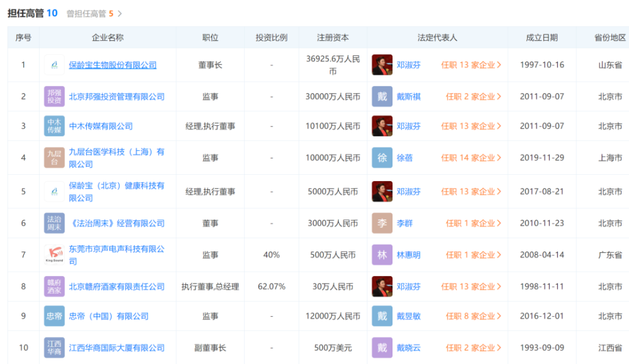Click the 九层台 logo icon
Screen dimensions: 629x364
click(x=54, y=157)
